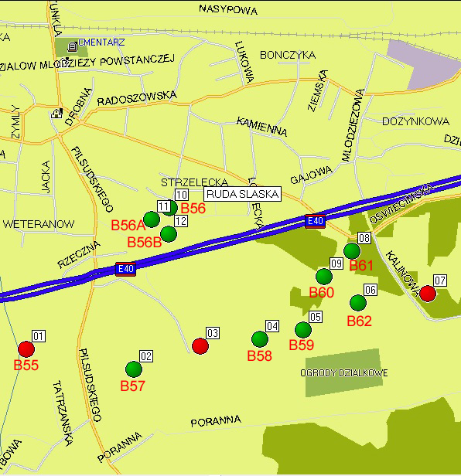Click the CMENTARZ text label
Viewport: 461px width, 476px height.
(101, 42)
